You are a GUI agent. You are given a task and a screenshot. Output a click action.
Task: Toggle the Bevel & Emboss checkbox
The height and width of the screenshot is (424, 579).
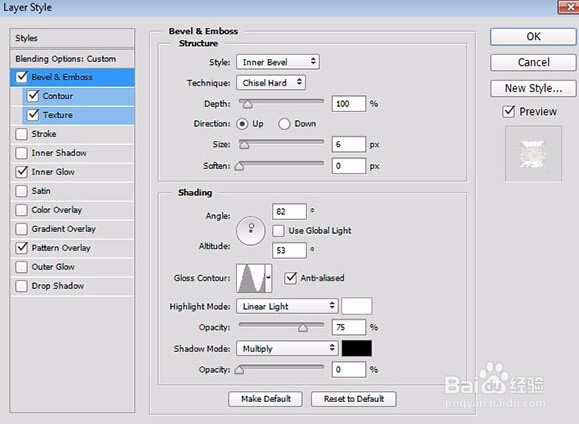click(22, 77)
